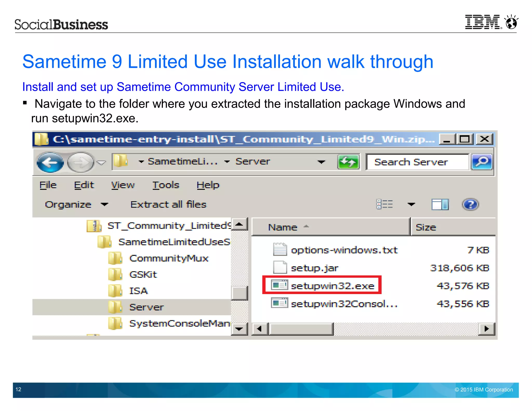The width and height of the screenshot is (532, 411).
Task: Click file list scroll left arrow
Action: coord(260,329)
